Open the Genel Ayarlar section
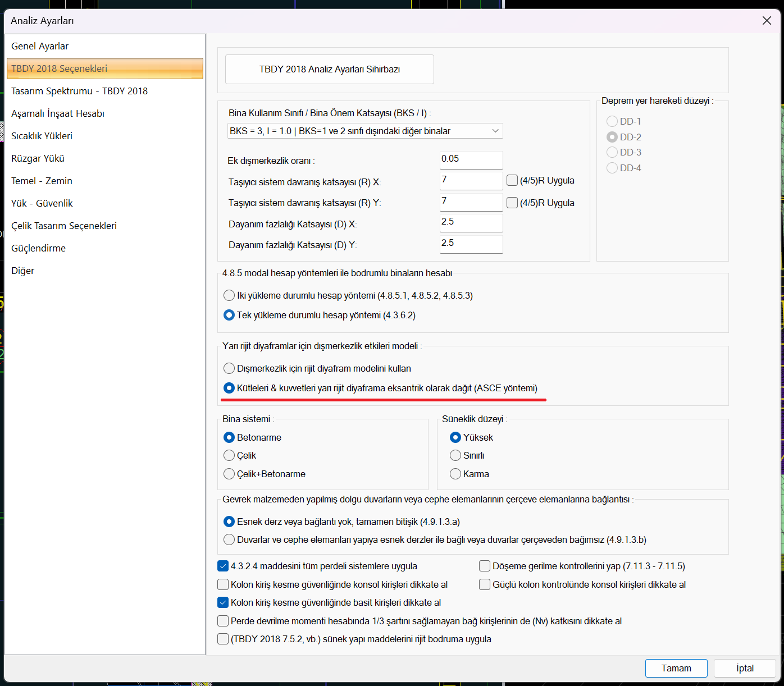The height and width of the screenshot is (686, 784). pyautogui.click(x=40, y=46)
